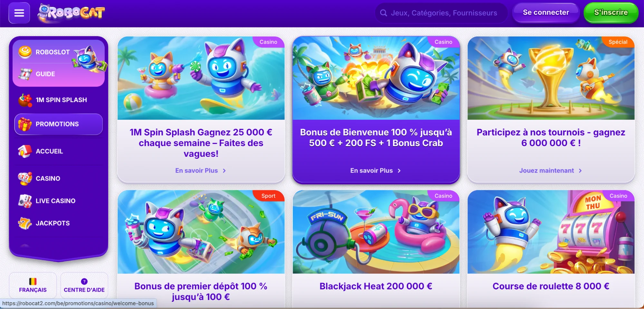The height and width of the screenshot is (309, 644).
Task: Go to Accueil home icon
Action: click(25, 151)
